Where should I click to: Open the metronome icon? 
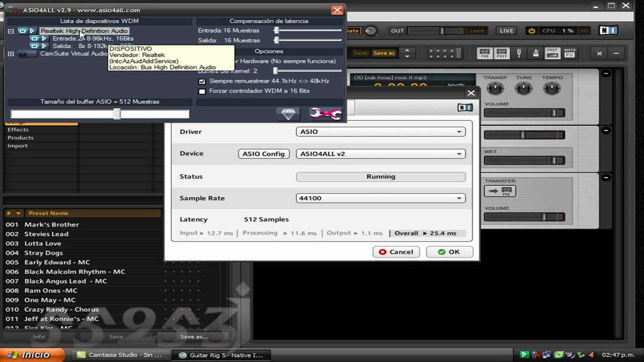[536, 53]
